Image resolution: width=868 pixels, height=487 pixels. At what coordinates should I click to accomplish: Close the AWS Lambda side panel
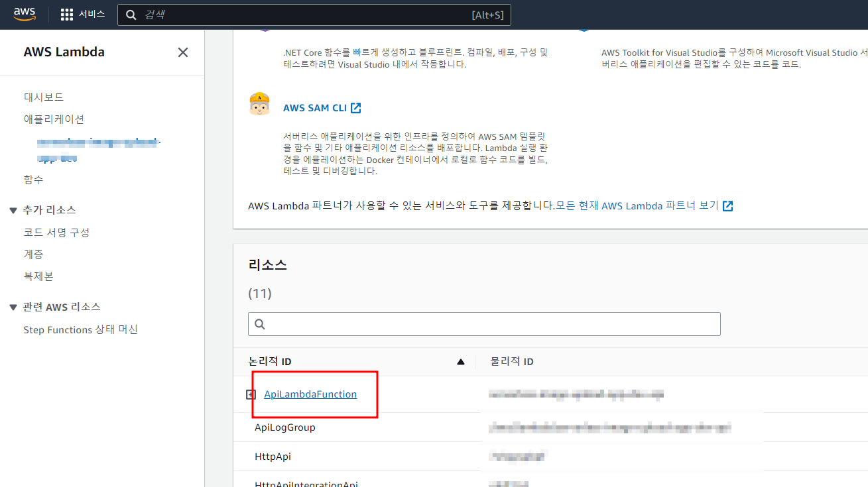tap(183, 52)
